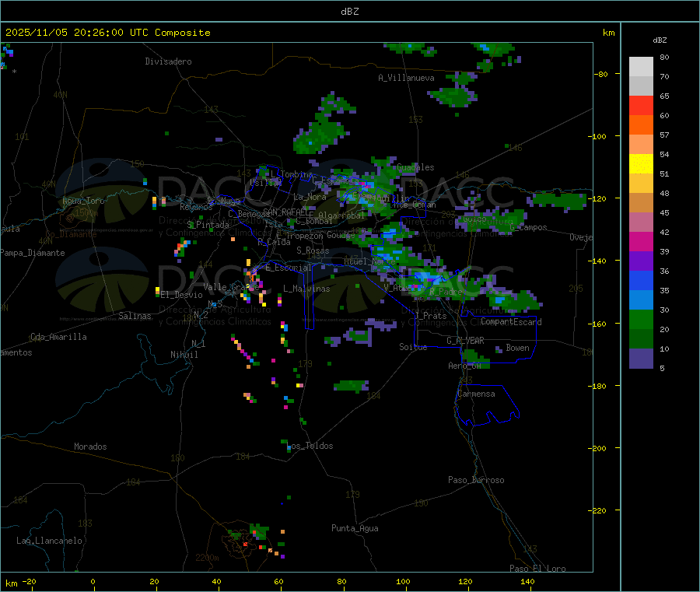Viewport: 700px width, 592px height.
Task: Click the Guadales map label
Action: tap(415, 167)
